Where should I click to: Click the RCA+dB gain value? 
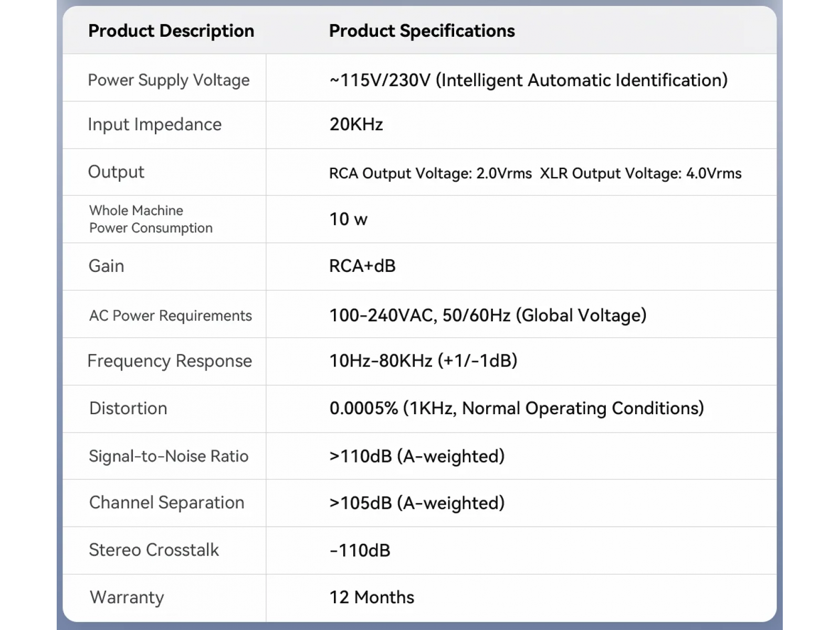(362, 266)
